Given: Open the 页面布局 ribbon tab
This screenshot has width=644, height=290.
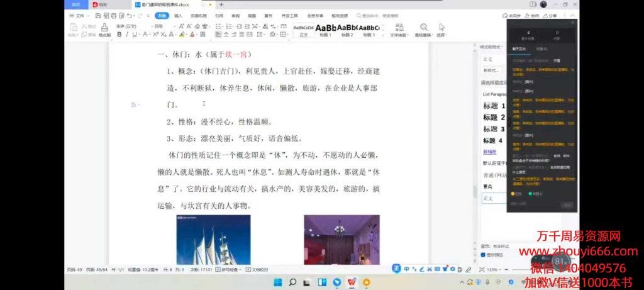Looking at the screenshot, I should (x=198, y=15).
